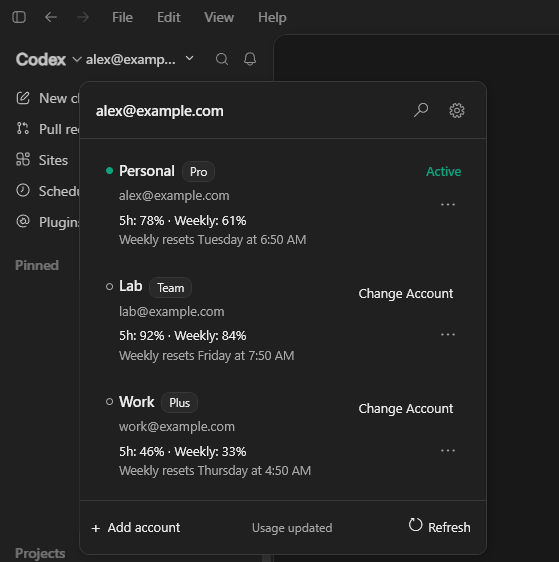The height and width of the screenshot is (562, 559).
Task: Click the Pinned section heading
Action: [37, 266]
